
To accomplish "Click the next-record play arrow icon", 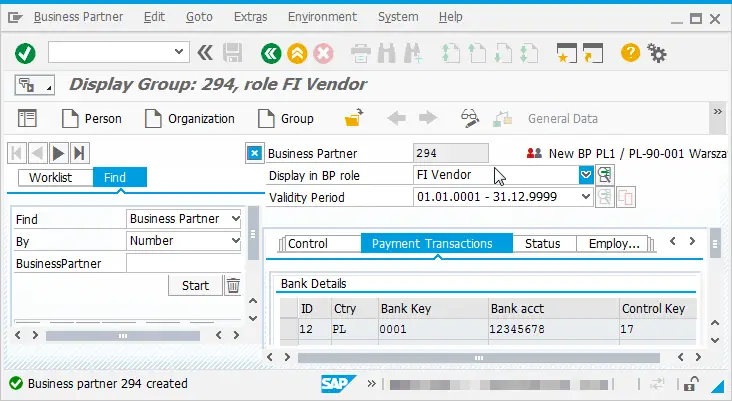I will tap(58, 153).
